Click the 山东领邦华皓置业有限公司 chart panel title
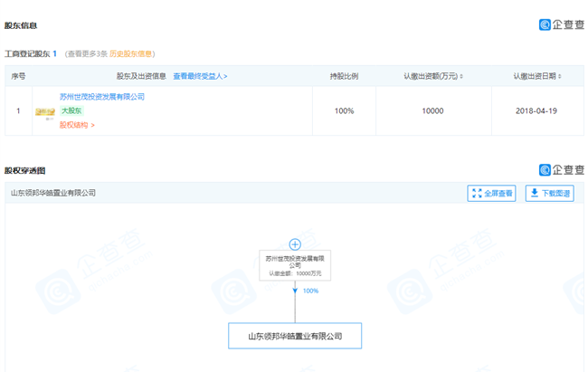588x372 pixels. click(52, 193)
